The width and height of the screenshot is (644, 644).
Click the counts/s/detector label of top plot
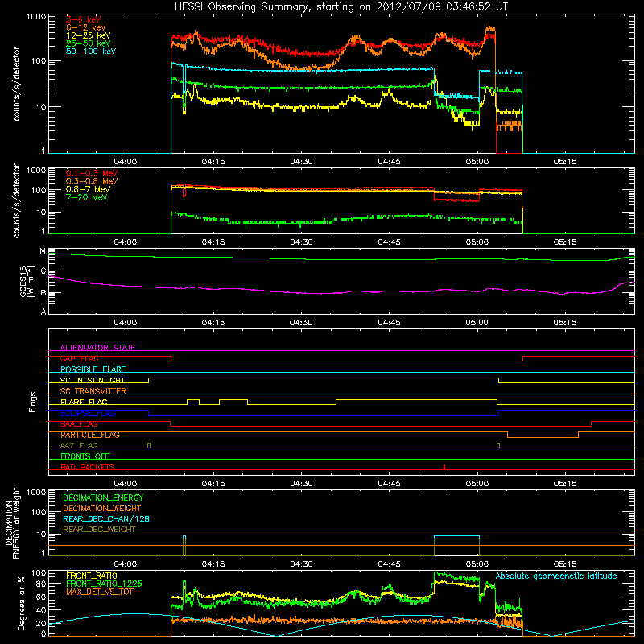16,84
